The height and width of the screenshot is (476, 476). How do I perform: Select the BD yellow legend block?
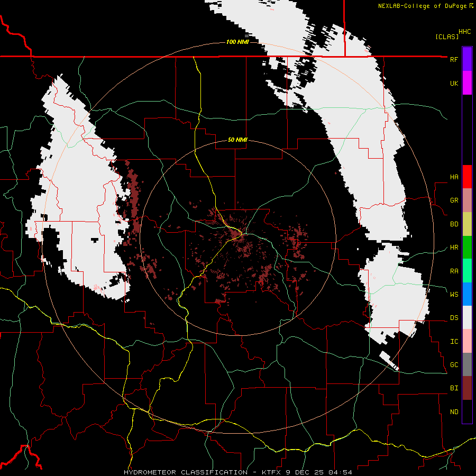coord(467,224)
